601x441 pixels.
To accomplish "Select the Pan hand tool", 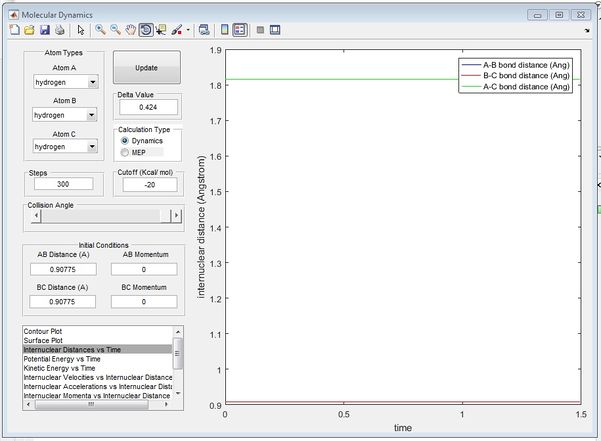I will pyautogui.click(x=131, y=30).
